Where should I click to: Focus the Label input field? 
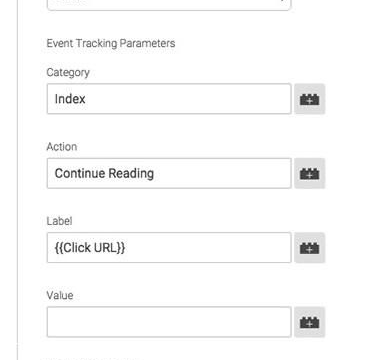tap(169, 248)
